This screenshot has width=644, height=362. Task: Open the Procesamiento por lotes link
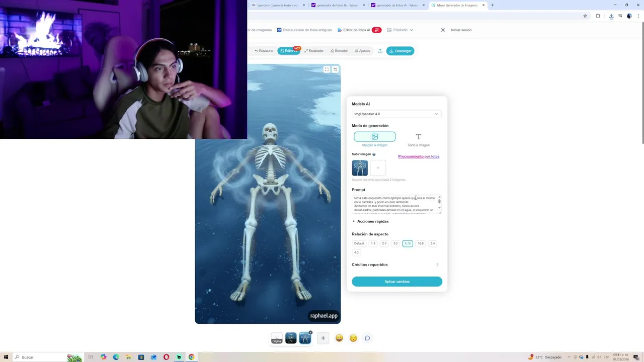click(419, 156)
